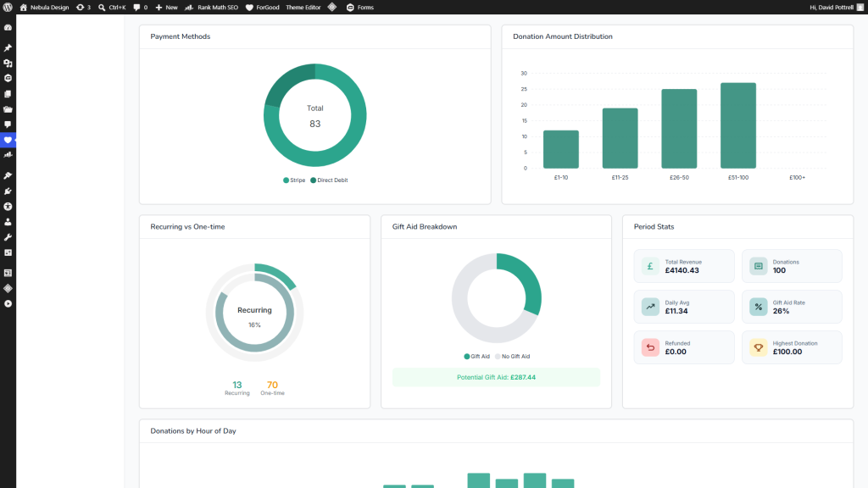Open comments bubble in admin bar
The image size is (868, 488).
141,7
